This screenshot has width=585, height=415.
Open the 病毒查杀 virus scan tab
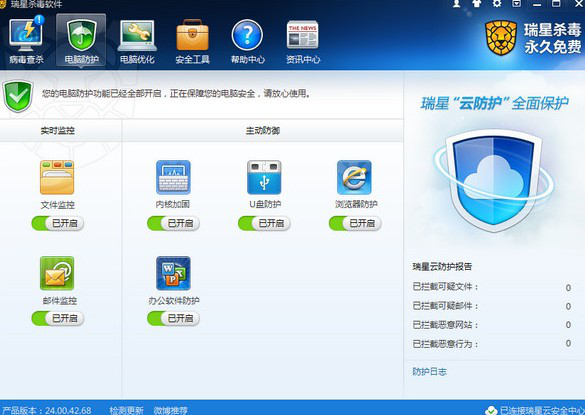(x=26, y=40)
